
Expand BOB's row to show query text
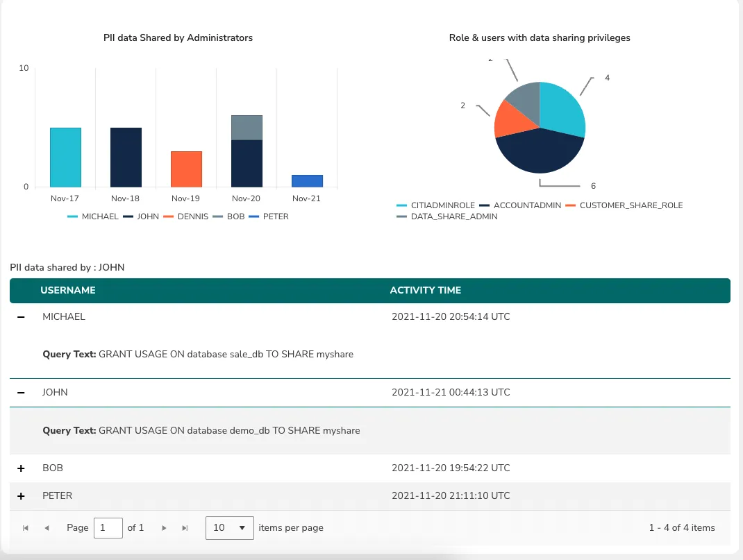pos(20,468)
